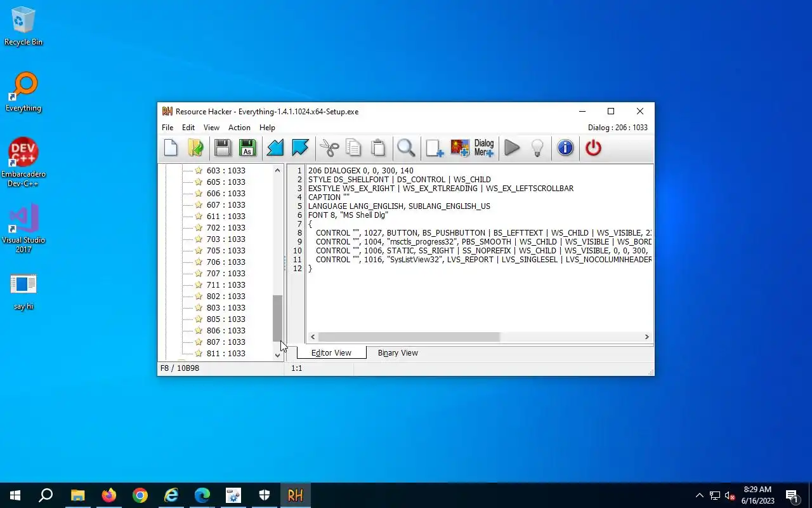Select tree item 603 : 1033

point(225,170)
